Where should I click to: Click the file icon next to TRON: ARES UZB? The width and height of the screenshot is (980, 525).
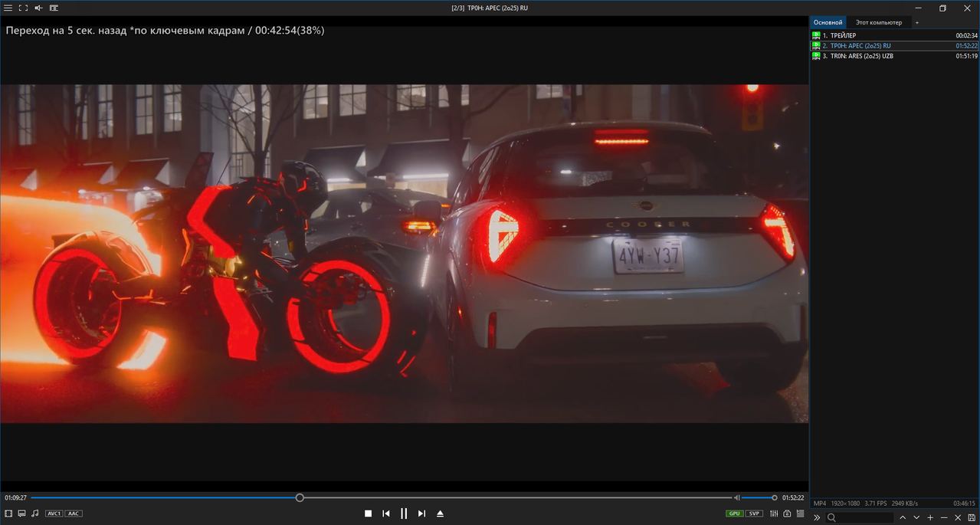coord(816,56)
